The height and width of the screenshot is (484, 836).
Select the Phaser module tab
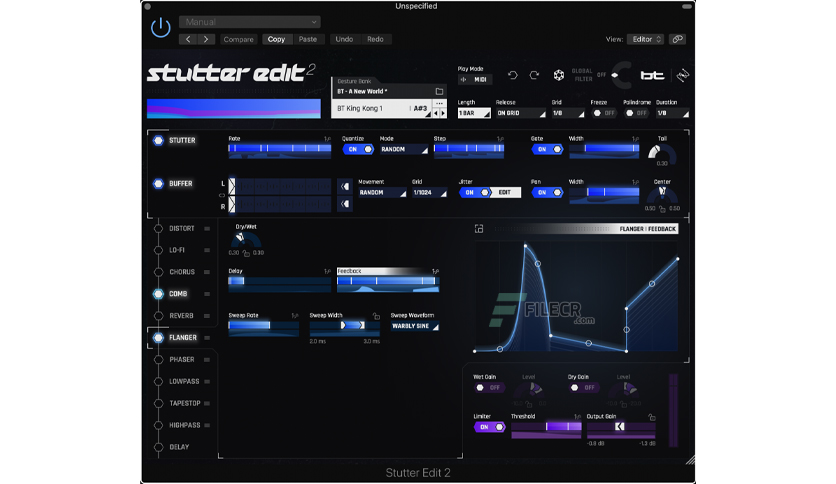(x=181, y=359)
